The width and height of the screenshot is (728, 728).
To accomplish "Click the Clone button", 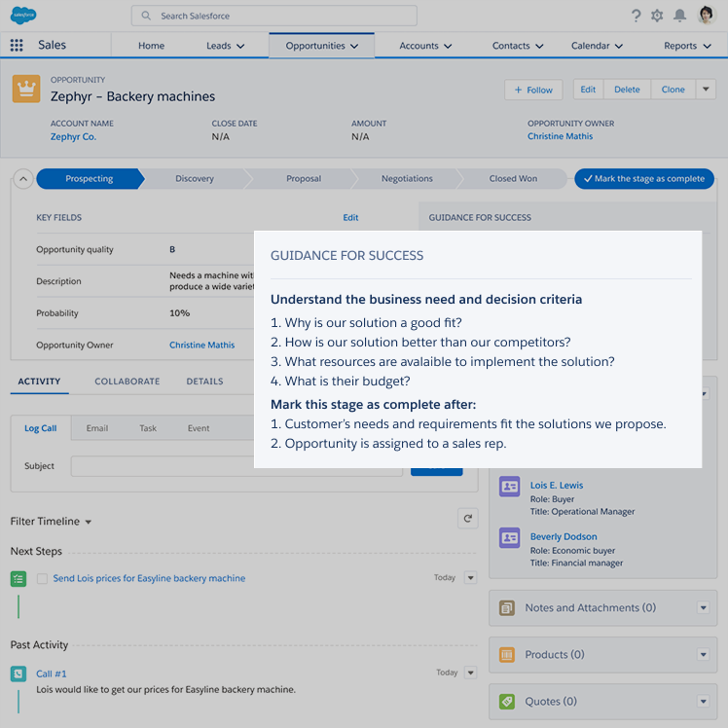I will tap(673, 90).
